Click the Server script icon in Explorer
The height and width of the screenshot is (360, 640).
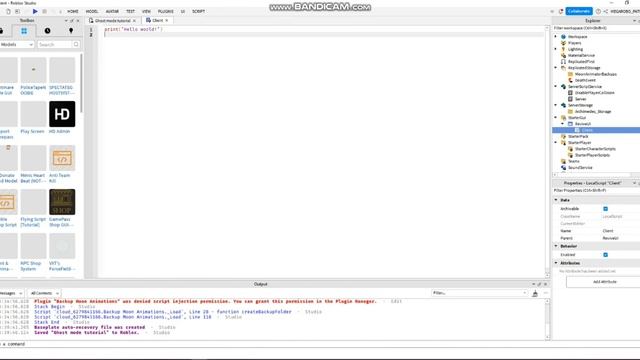point(571,99)
